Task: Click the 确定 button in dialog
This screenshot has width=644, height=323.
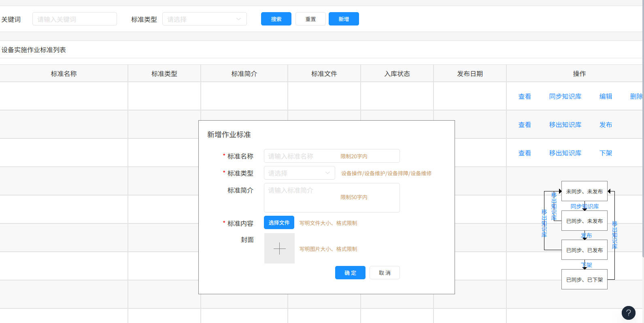Action: [x=350, y=273]
